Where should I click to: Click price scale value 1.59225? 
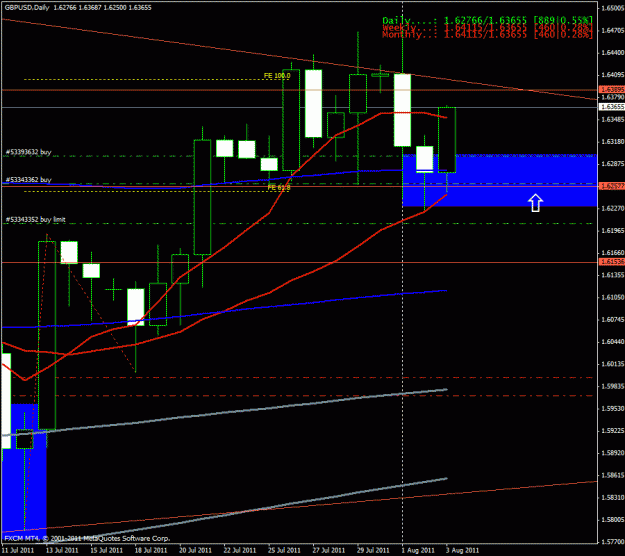click(612, 430)
